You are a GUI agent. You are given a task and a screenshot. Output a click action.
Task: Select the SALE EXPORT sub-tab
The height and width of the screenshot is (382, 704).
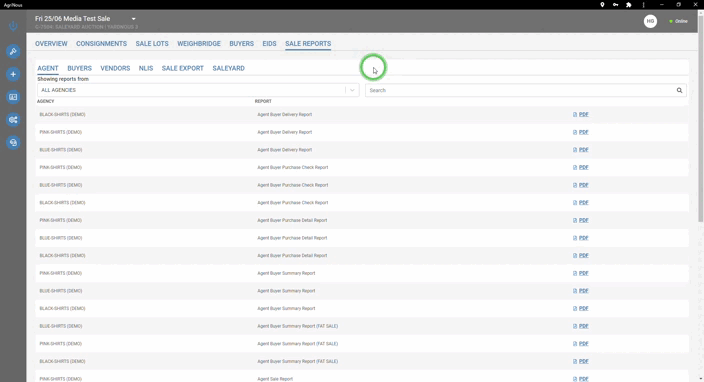pos(183,68)
